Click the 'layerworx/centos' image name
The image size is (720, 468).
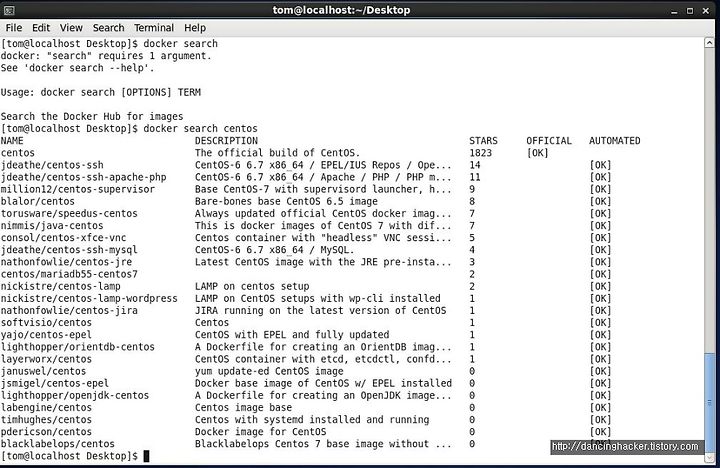coord(46,359)
